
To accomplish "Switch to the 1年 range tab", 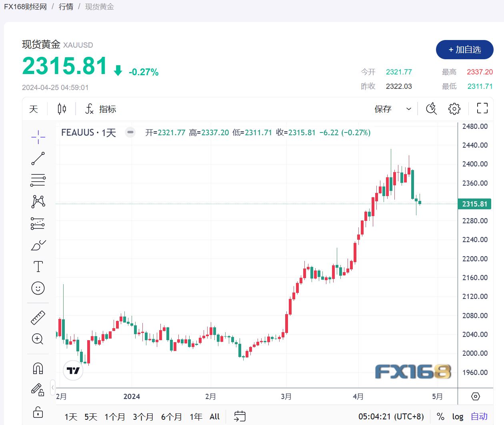I will (x=196, y=416).
